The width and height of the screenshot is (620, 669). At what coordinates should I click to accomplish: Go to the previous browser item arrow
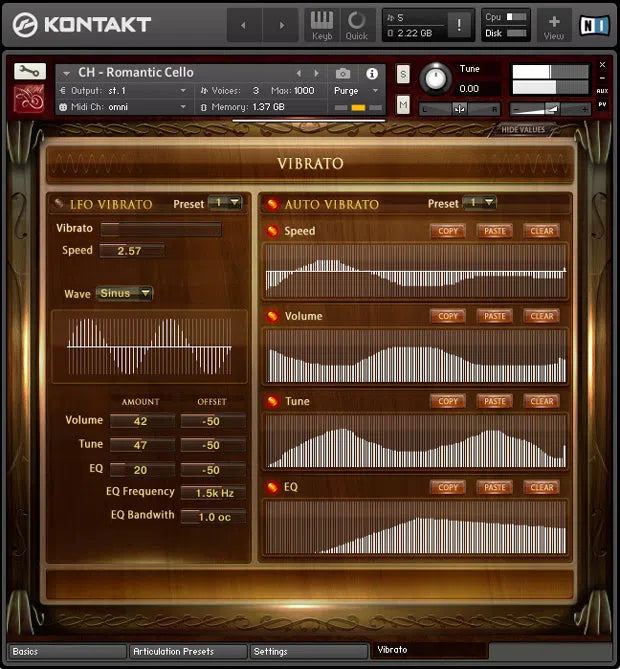(244, 25)
